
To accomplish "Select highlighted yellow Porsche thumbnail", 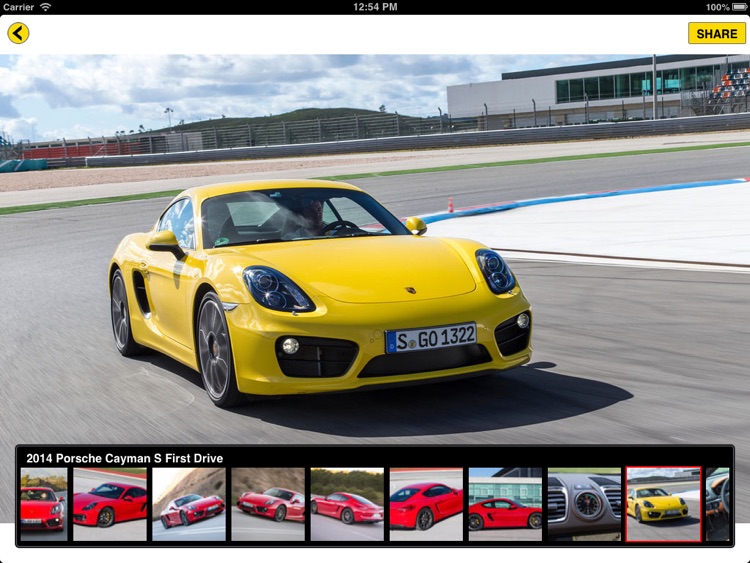I will [663, 504].
